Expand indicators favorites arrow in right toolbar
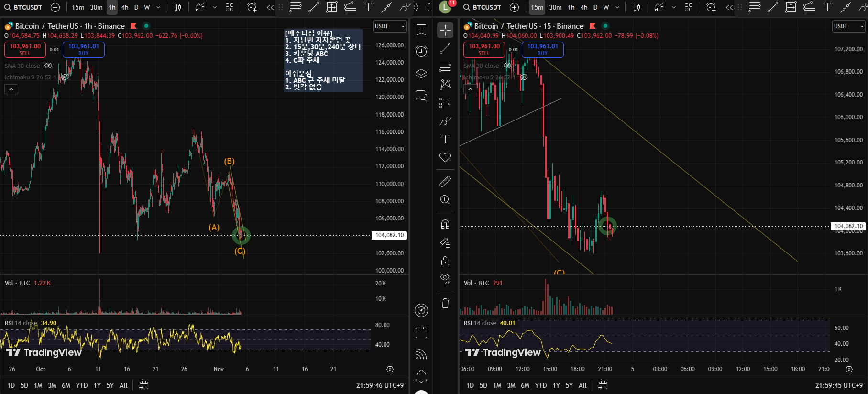868x394 pixels. 674,7
